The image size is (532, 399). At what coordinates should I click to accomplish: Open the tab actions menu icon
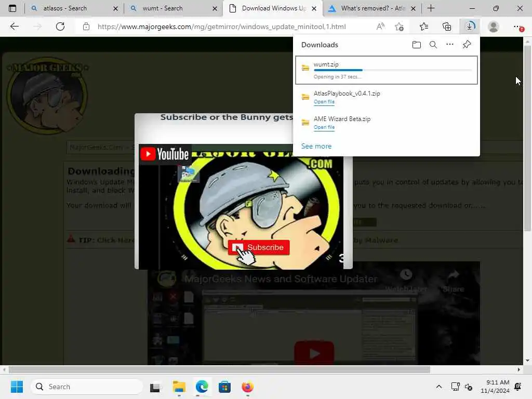pyautogui.click(x=12, y=8)
